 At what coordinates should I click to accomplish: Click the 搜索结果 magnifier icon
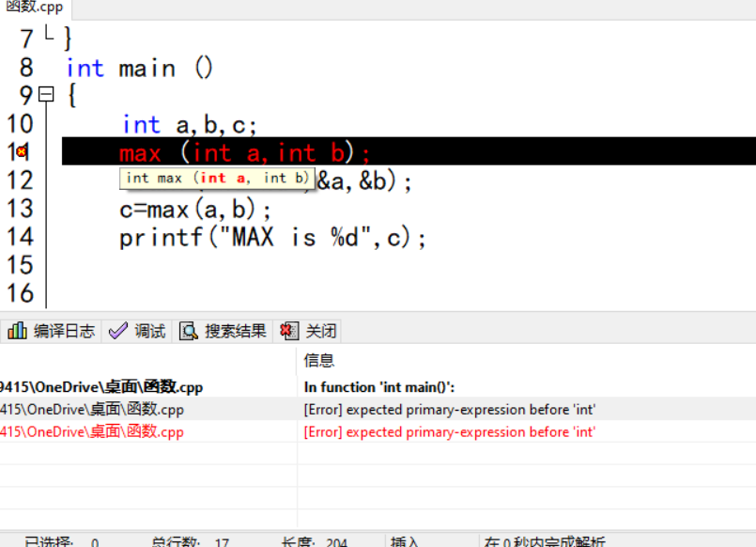pyautogui.click(x=189, y=332)
